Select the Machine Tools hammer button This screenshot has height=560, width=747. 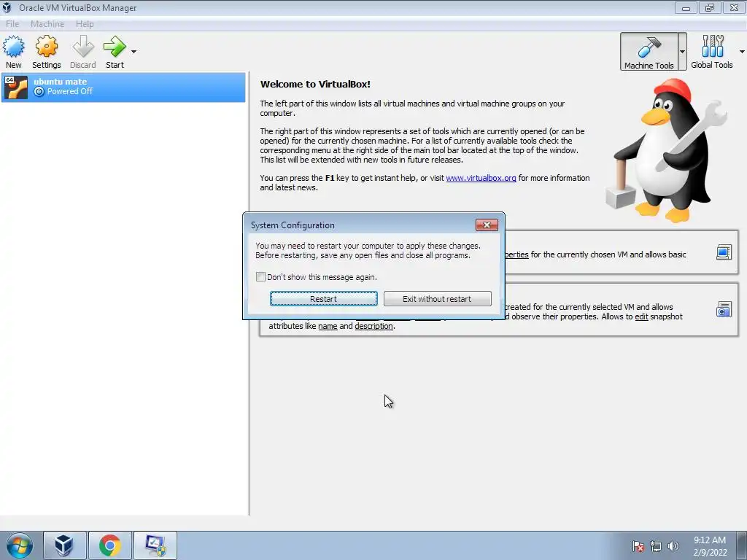coord(649,52)
